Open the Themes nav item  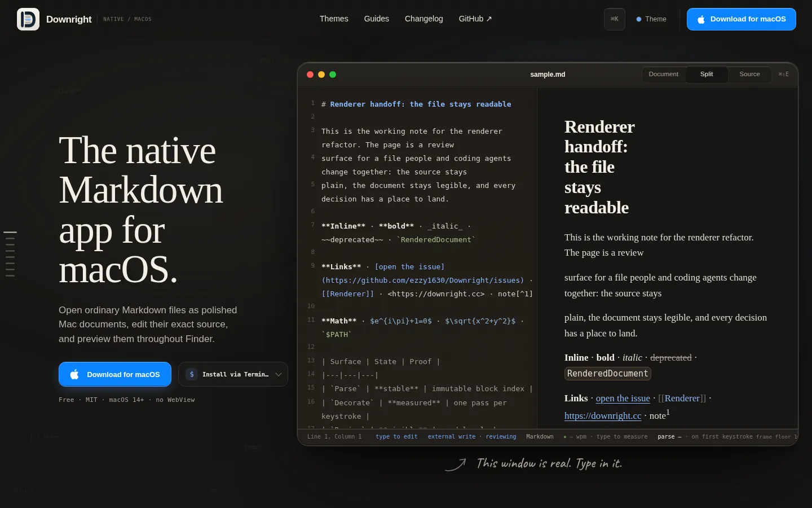334,19
